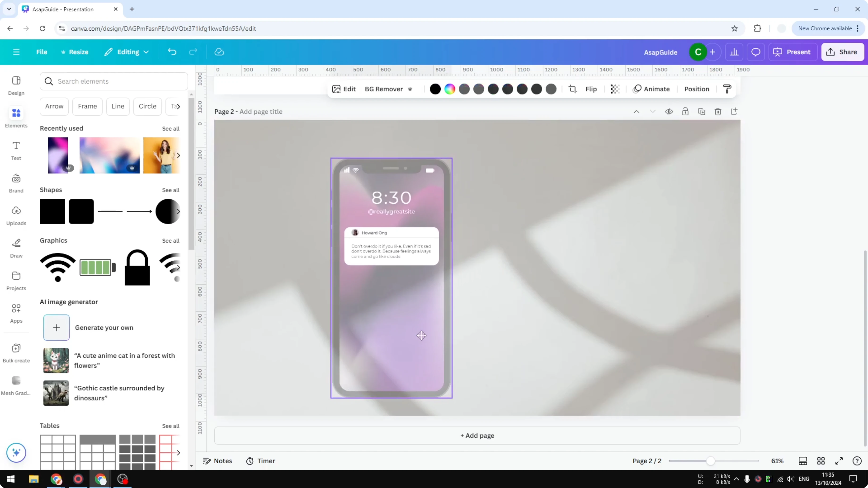Show more recently used items arrow

[x=178, y=155]
